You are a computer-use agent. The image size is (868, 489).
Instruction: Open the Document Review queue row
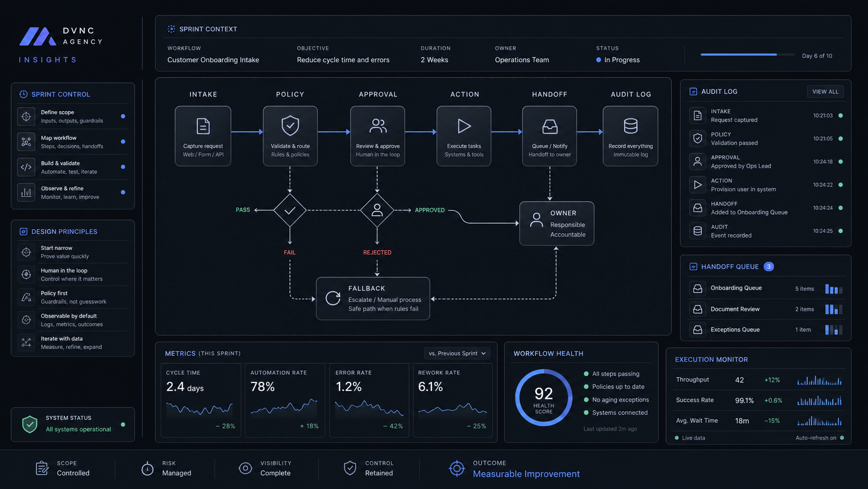click(766, 309)
